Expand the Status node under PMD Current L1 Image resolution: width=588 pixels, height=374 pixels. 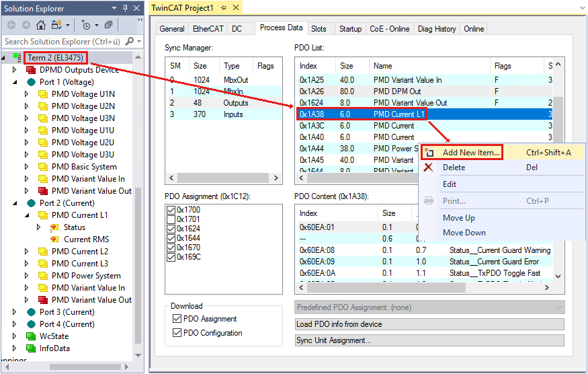(x=38, y=227)
